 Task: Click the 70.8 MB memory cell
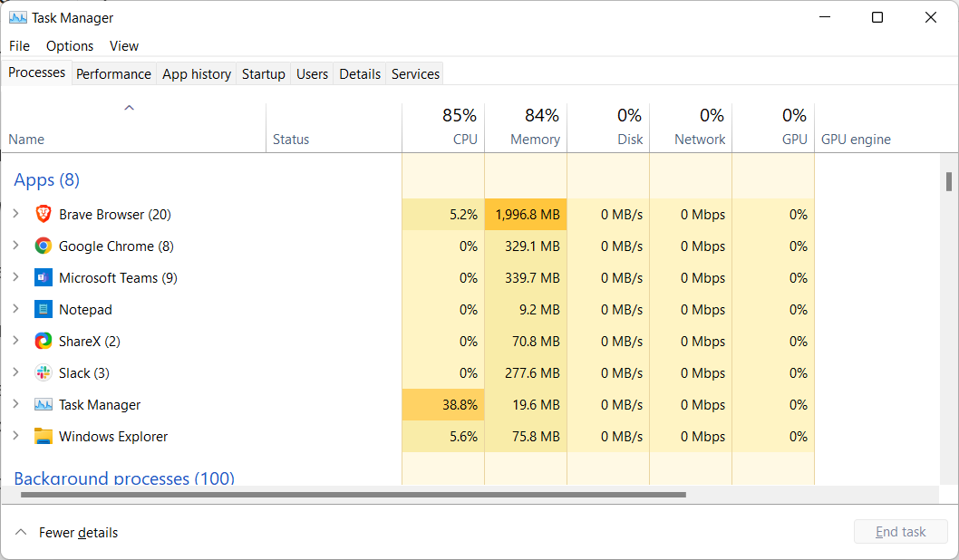(x=526, y=341)
